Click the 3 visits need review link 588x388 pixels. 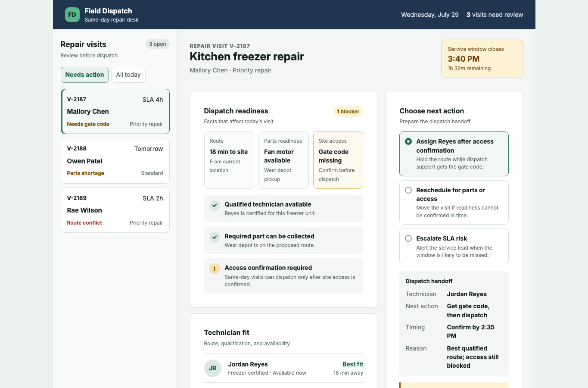(495, 15)
